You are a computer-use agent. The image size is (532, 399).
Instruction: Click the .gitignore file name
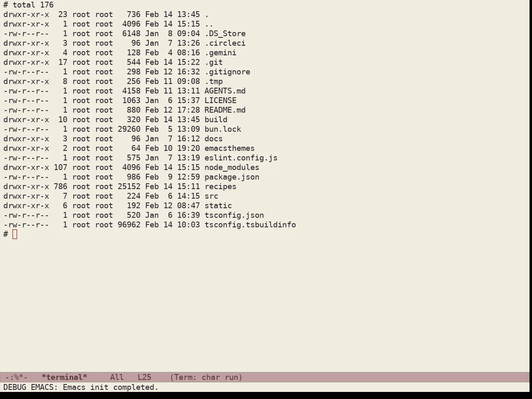227,72
